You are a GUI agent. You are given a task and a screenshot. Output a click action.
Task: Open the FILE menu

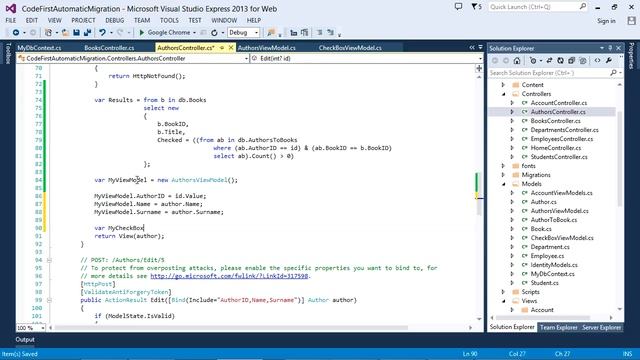click(11, 20)
